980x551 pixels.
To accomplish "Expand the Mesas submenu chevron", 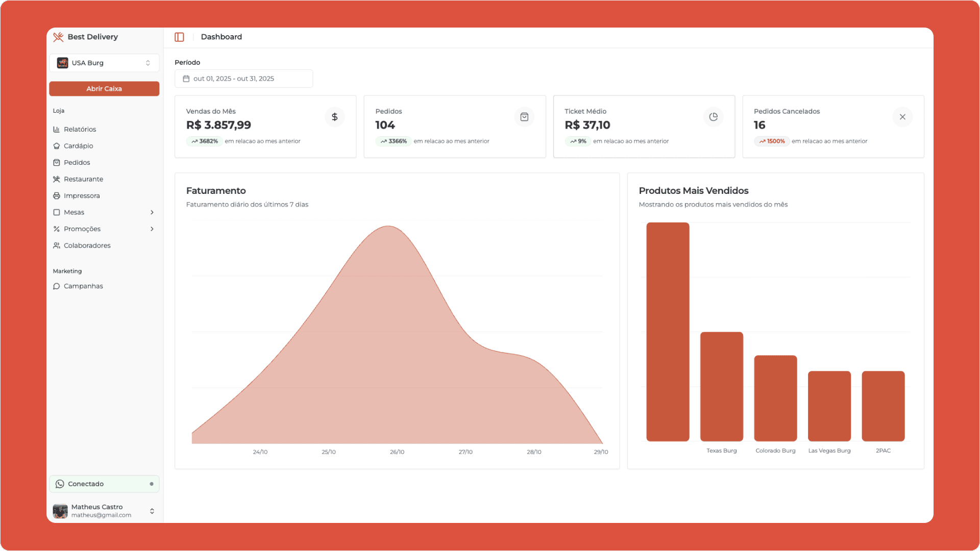I will pos(152,212).
